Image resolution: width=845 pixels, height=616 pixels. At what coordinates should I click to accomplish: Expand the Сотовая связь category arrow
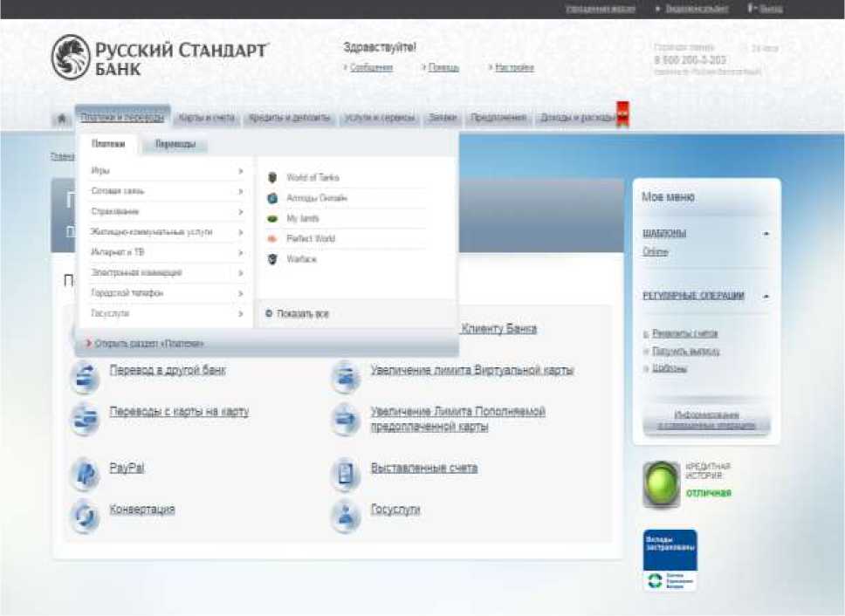(x=240, y=191)
